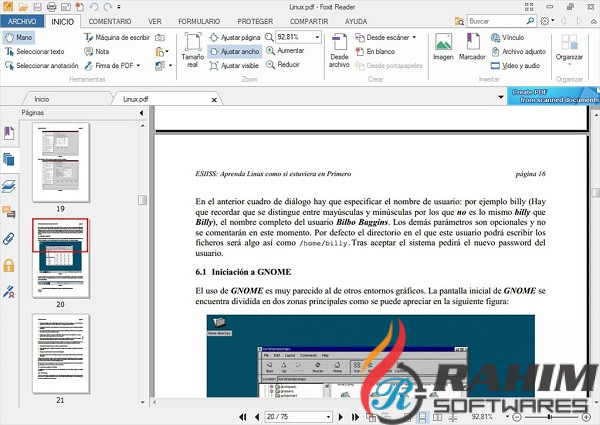Screen dimensions: 600x425
Task: Create a PDF En blanco
Action: 375,52
